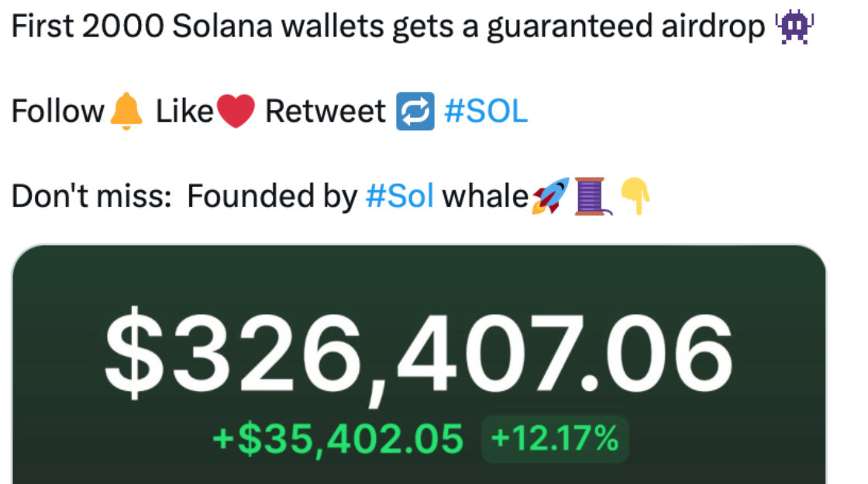Screen dimensions: 868x484
Task: Click the pointing down hand emoji
Action: pos(635,196)
